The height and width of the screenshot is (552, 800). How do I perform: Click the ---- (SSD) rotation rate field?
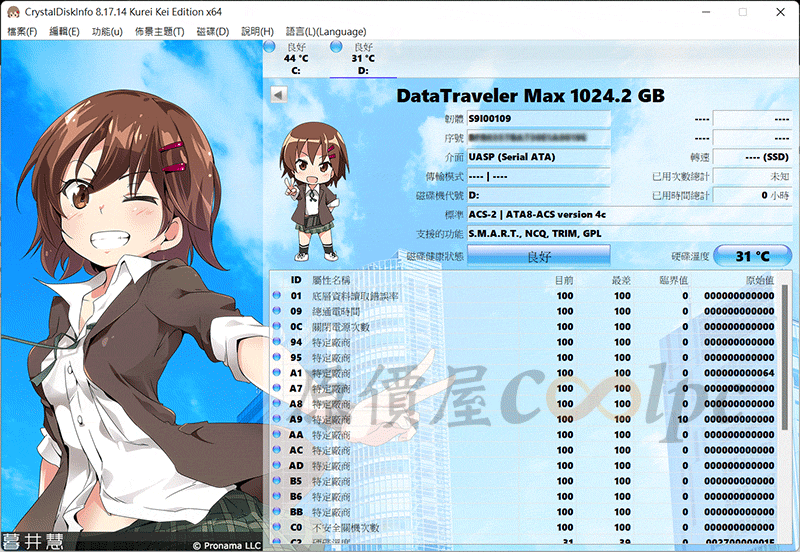coord(752,157)
